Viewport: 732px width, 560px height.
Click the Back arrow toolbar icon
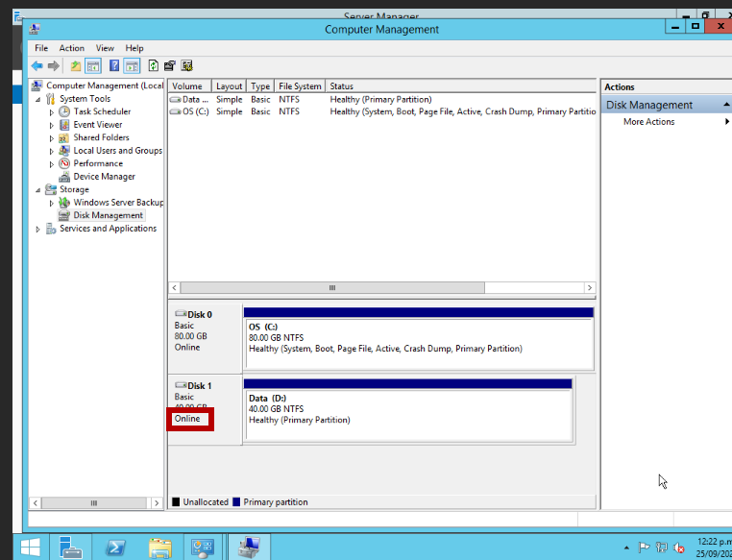click(x=37, y=66)
